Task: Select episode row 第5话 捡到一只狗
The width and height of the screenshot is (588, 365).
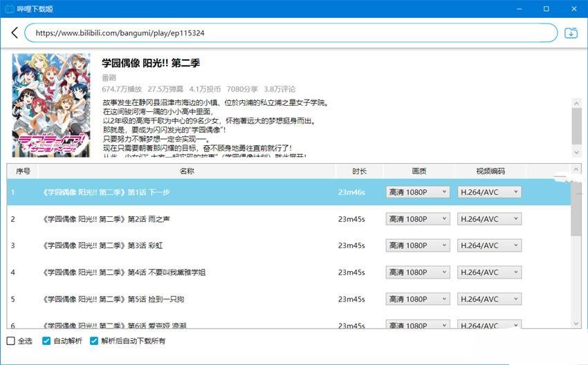Action: [x=288, y=299]
